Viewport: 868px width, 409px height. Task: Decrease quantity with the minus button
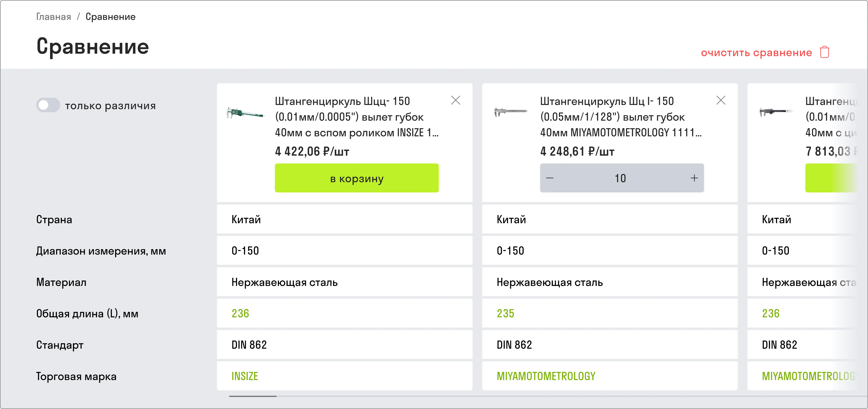[550, 178]
